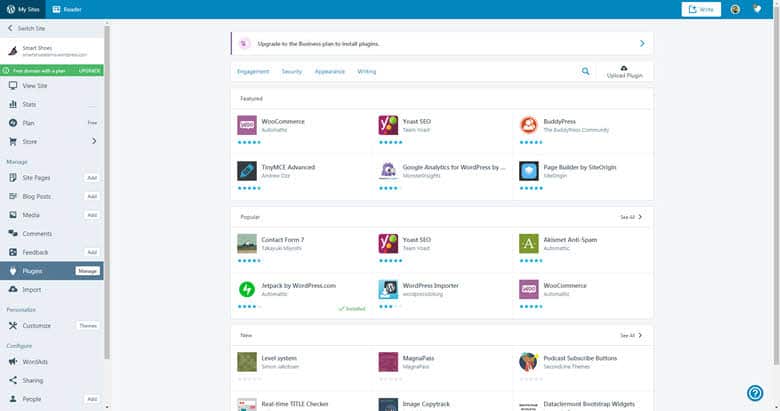
Task: Click the Write button
Action: 701,9
